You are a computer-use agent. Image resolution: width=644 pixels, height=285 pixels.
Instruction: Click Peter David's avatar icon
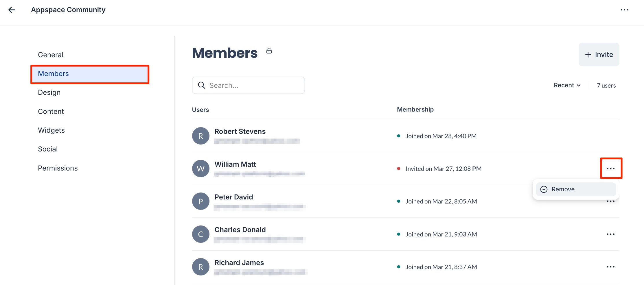tap(200, 201)
